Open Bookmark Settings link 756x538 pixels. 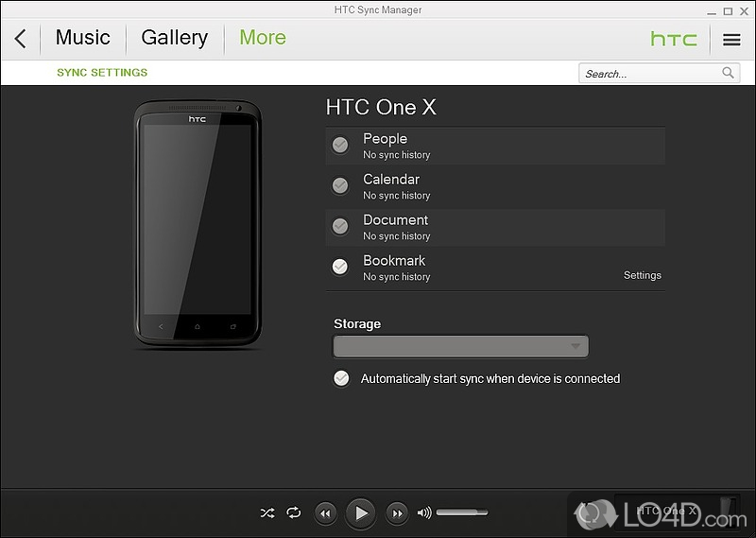tap(642, 275)
